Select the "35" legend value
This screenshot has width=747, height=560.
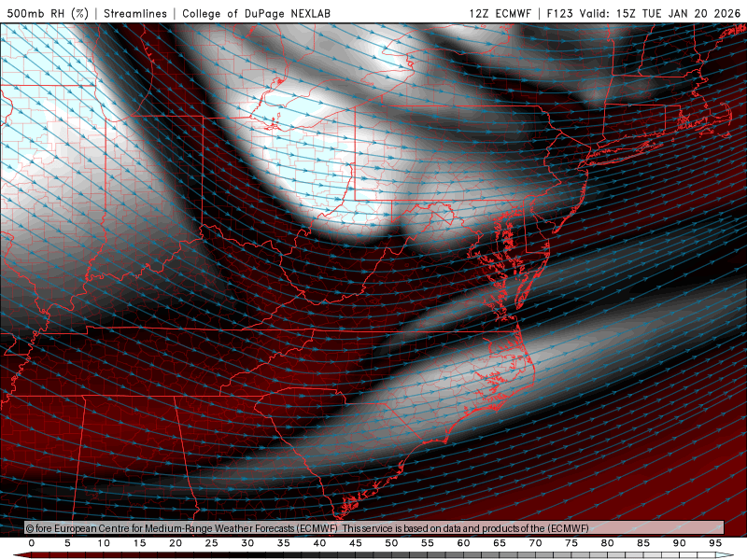point(284,543)
